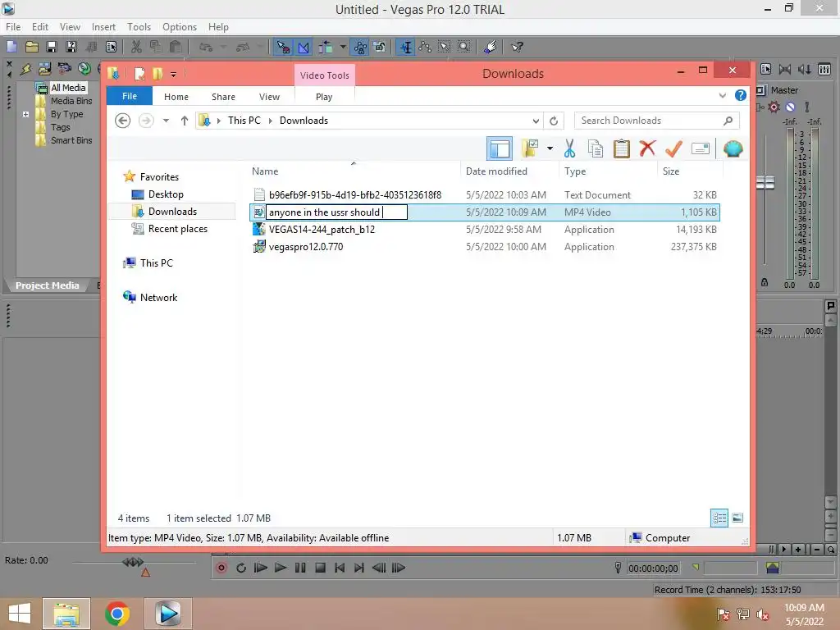Open the Auto Ripple mode dropdown arrow
840x630 pixels.
[343, 47]
